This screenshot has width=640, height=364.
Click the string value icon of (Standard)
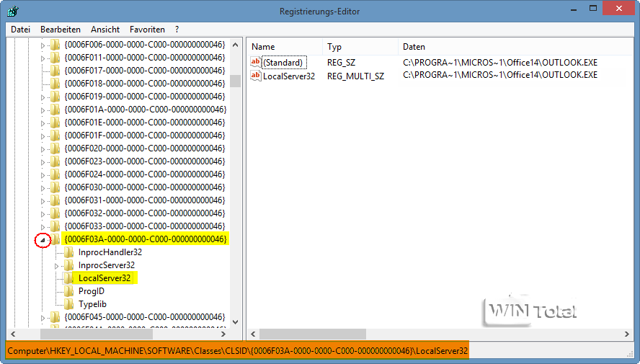click(256, 62)
